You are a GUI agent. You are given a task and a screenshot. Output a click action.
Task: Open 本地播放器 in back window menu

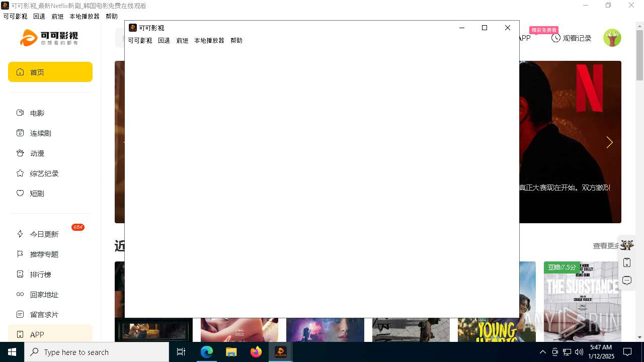(x=85, y=17)
